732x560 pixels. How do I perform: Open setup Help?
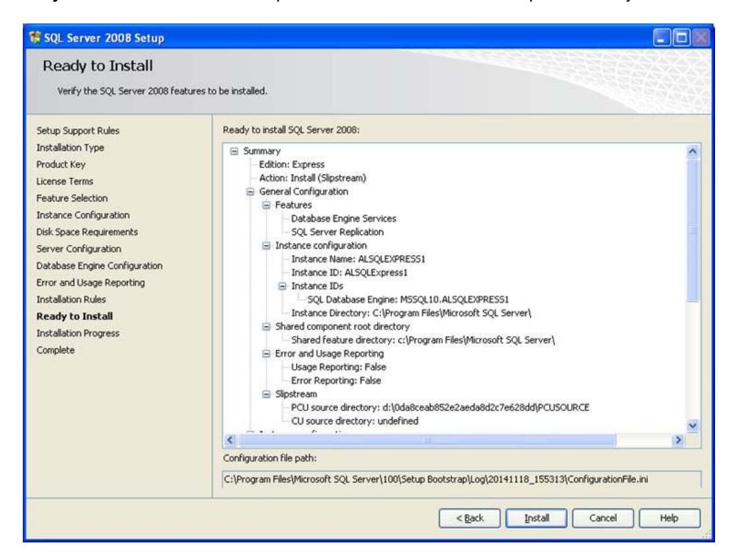tap(669, 518)
